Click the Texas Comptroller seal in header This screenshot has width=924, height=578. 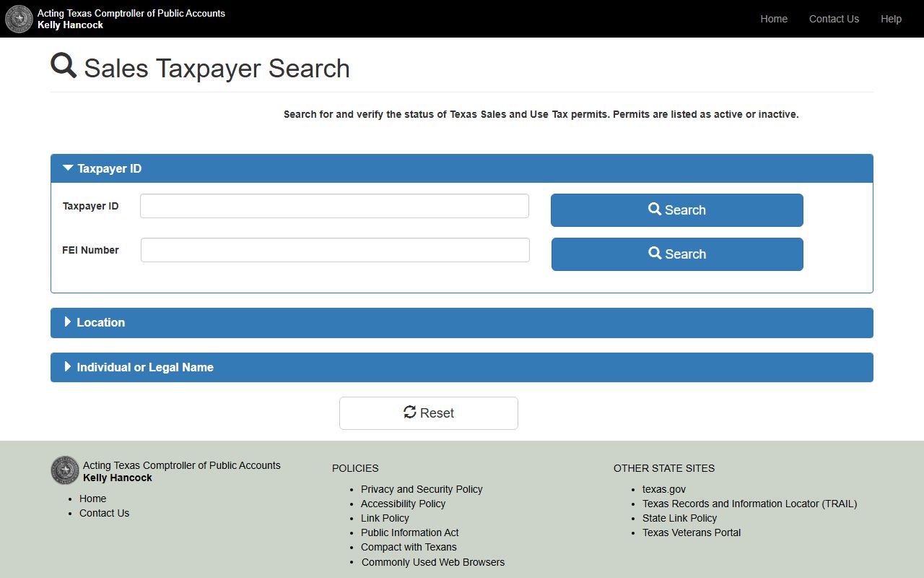(x=19, y=19)
